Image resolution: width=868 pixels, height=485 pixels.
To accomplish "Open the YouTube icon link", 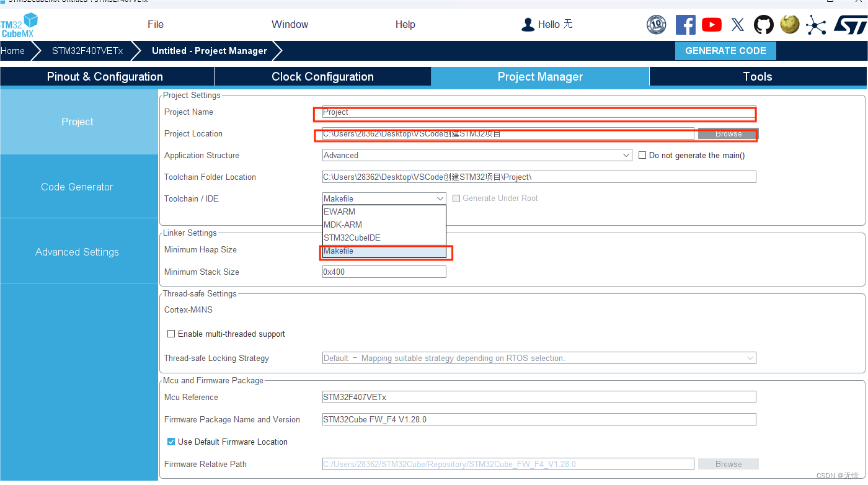I will pos(712,25).
